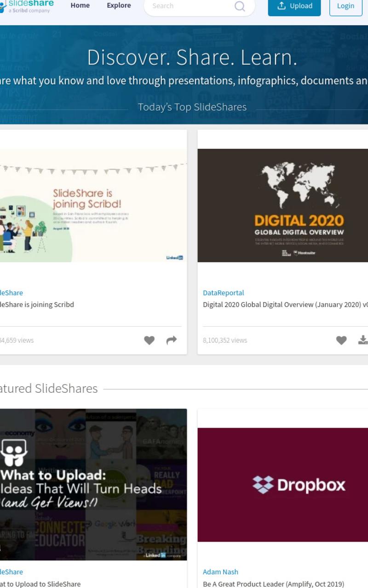Open the Home menu item
Screen dimensions: 368x588
click(x=80, y=6)
